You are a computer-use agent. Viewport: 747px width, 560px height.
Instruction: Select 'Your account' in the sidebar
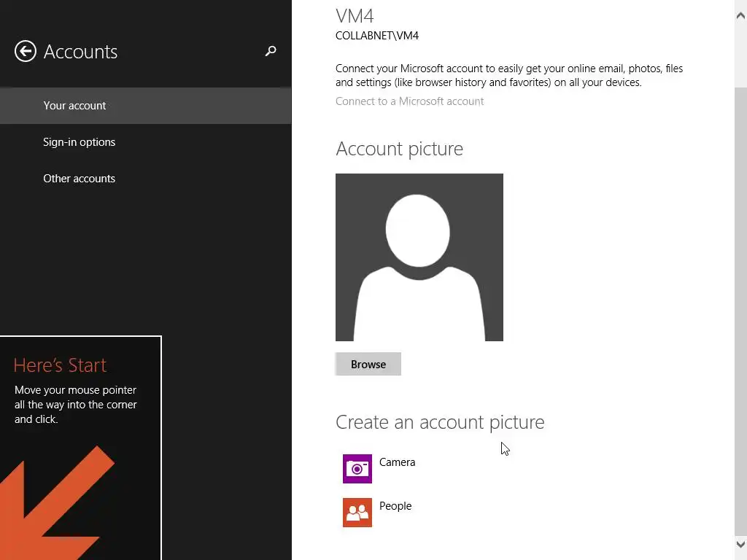tap(74, 106)
